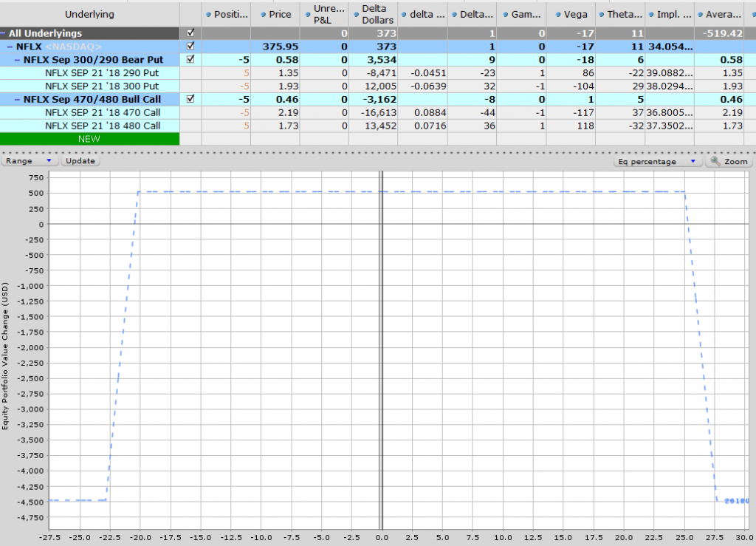This screenshot has height=546, width=756.
Task: Click the Zoom magnifier button
Action: pyautogui.click(x=729, y=161)
